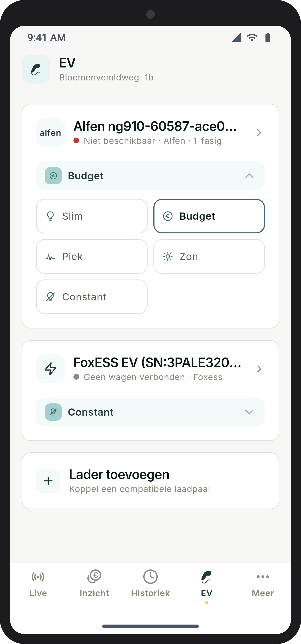Open the Historiek clock icon tab
The height and width of the screenshot is (644, 301).
[150, 577]
